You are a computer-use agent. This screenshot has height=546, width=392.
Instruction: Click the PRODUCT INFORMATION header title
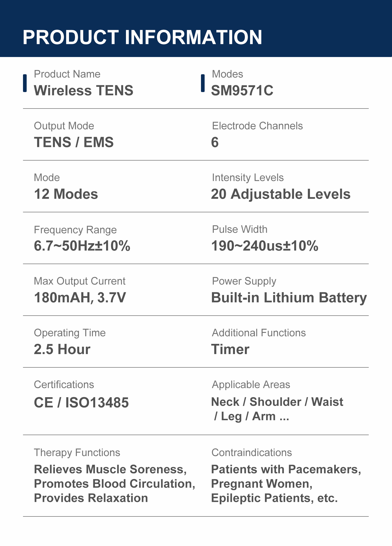pyautogui.click(x=142, y=37)
